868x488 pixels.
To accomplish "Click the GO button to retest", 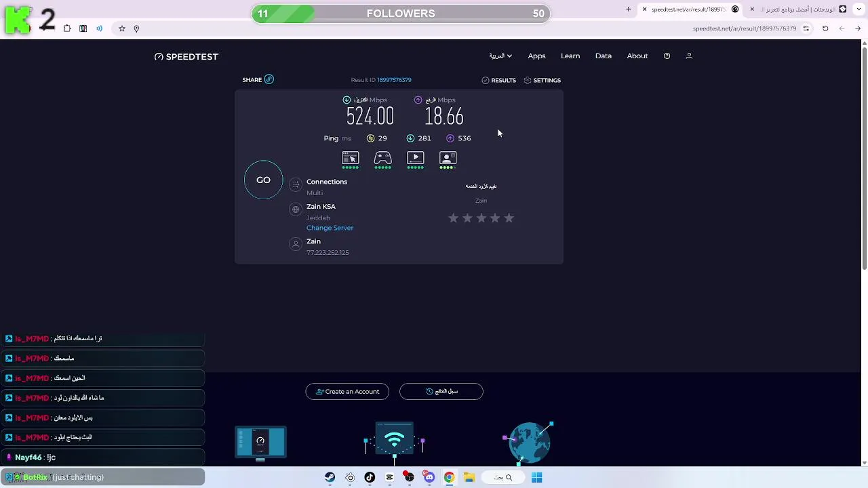I will click(263, 180).
